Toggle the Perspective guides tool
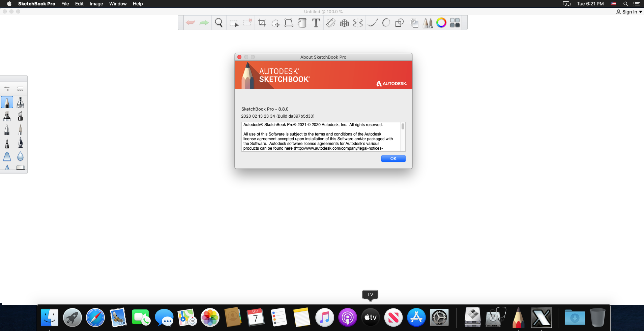 tap(344, 23)
